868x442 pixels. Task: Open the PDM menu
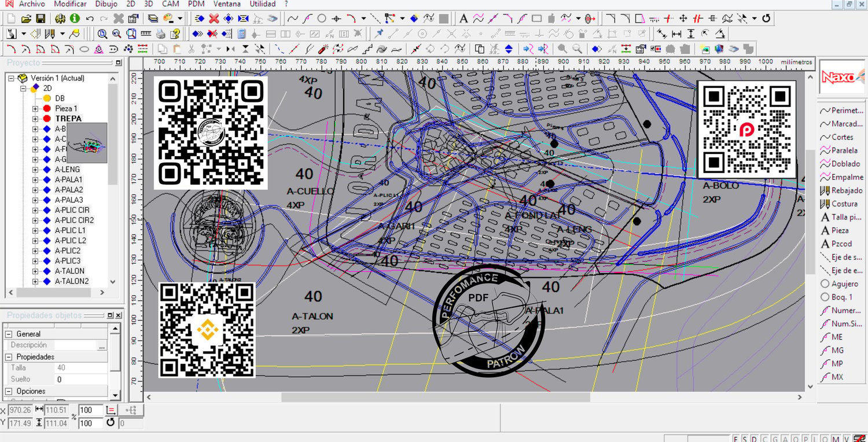point(197,4)
